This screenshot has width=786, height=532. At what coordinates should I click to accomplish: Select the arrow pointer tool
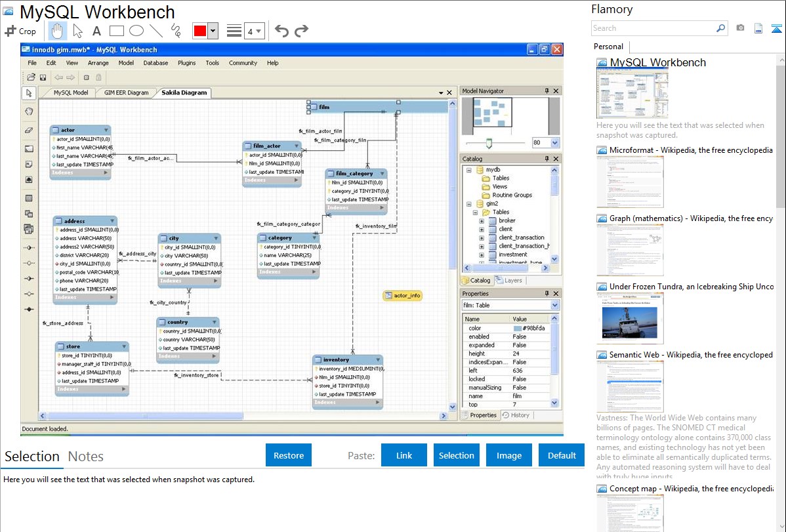[77, 31]
